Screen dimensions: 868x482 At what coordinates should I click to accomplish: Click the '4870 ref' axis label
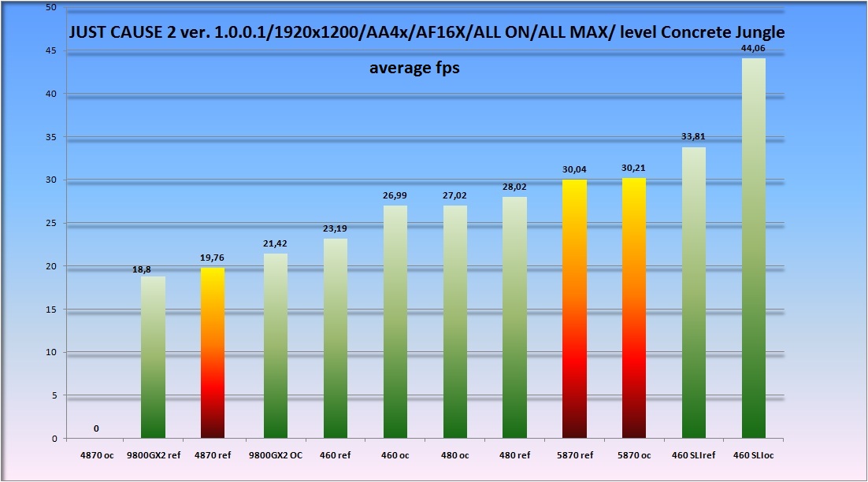point(213,455)
